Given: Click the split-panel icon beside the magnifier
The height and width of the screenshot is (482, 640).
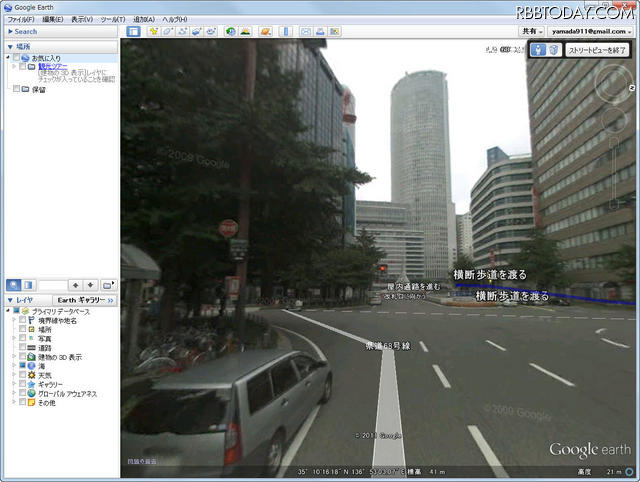Looking at the screenshot, I should pyautogui.click(x=28, y=285).
